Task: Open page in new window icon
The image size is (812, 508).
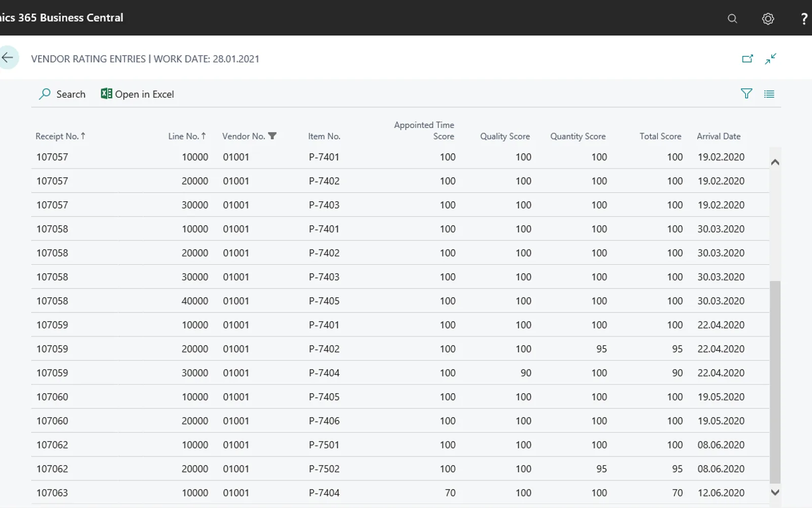Action: [748, 58]
